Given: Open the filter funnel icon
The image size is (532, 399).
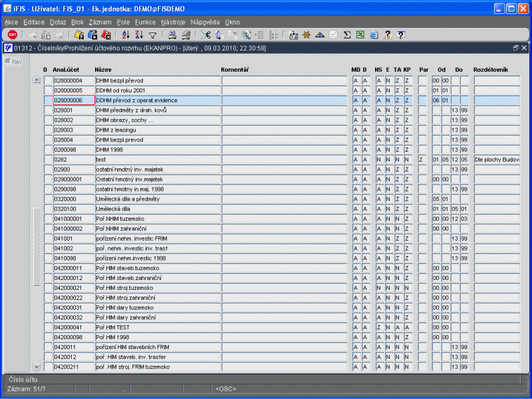Looking at the screenshot, I should point(153,35).
